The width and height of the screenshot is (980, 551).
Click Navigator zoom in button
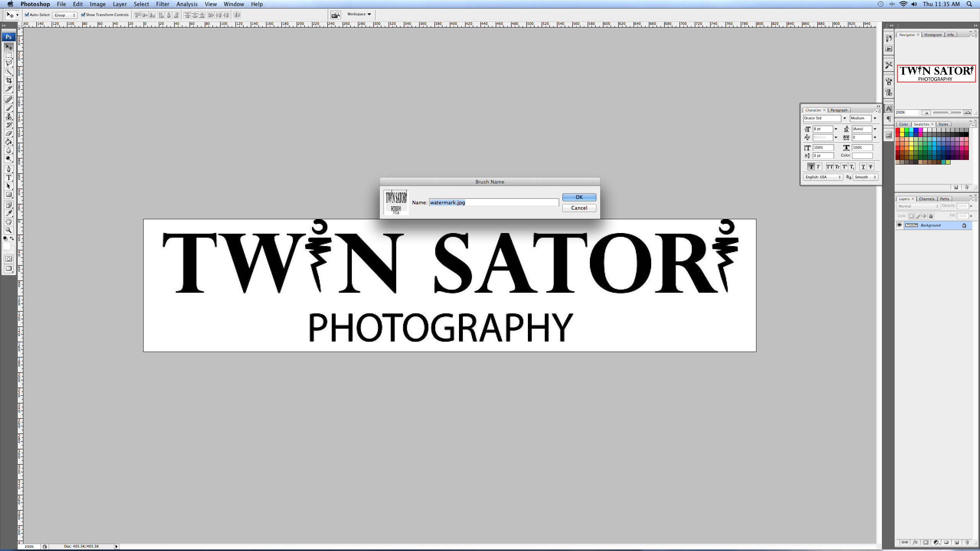[x=967, y=112]
